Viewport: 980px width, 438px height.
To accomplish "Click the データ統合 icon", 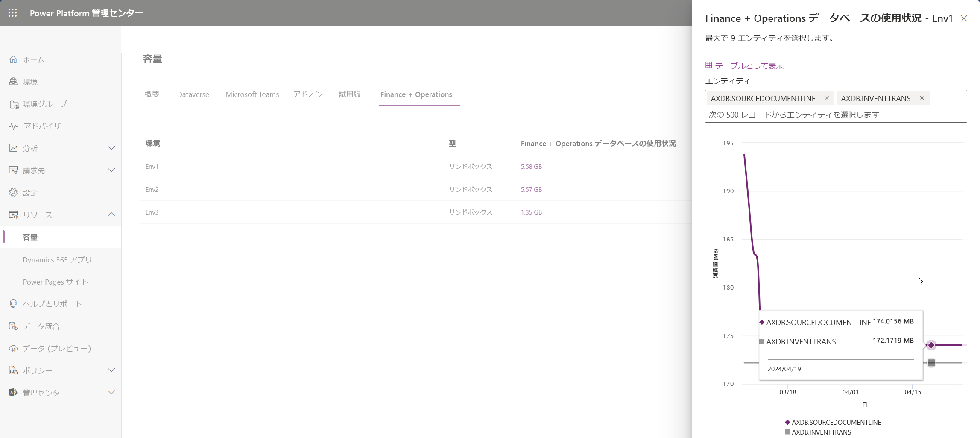I will pyautogui.click(x=13, y=326).
